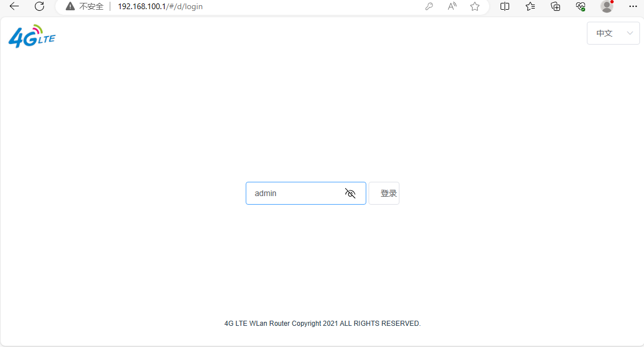
Task: Open the not-secure warning site info
Action: (x=85, y=6)
